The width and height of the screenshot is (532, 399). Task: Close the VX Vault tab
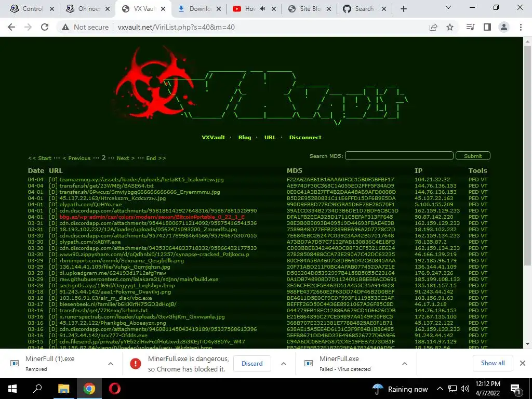(163, 9)
